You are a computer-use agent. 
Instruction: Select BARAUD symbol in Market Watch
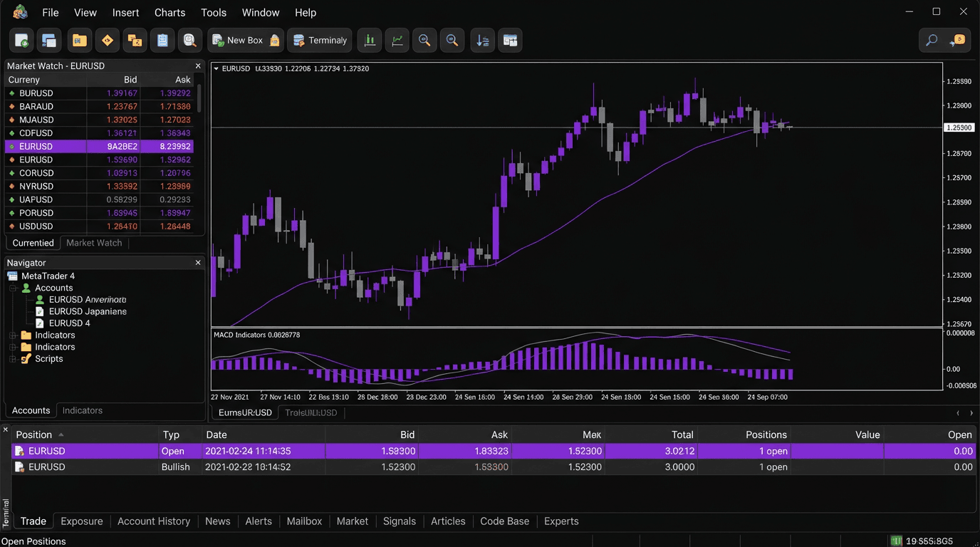[36, 107]
